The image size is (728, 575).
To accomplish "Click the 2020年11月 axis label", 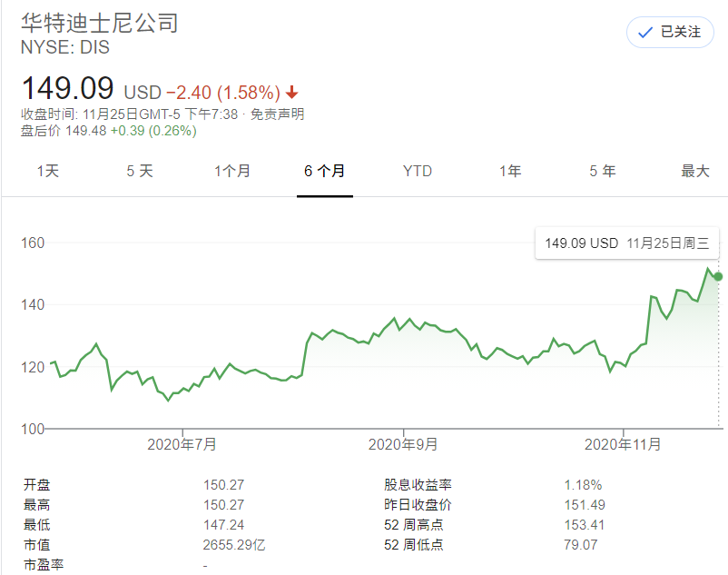I will (624, 444).
